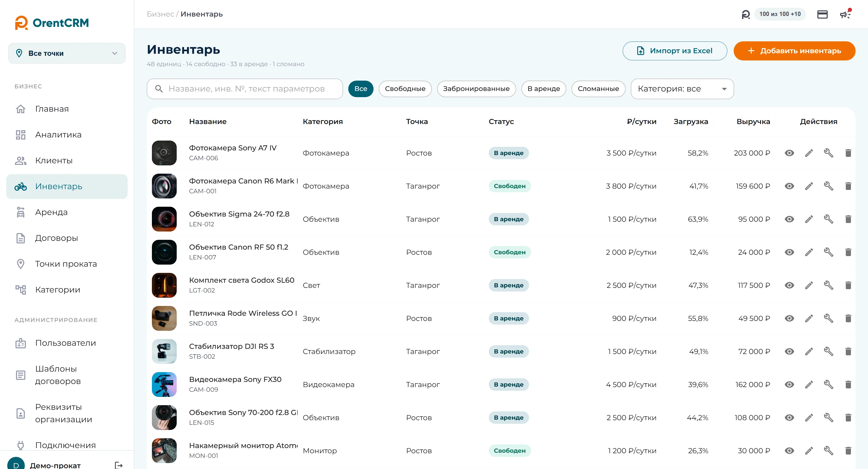Open the Sony FX30 photo thumbnail

[x=164, y=384]
